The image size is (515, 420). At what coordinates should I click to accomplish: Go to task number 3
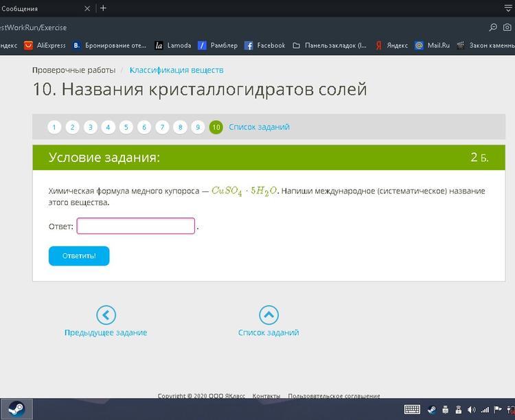91,127
